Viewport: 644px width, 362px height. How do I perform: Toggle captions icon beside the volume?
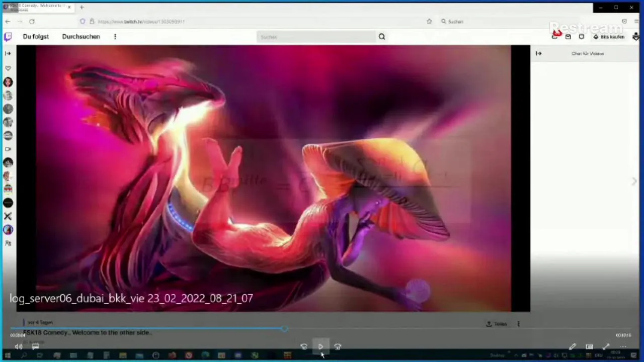(36, 346)
